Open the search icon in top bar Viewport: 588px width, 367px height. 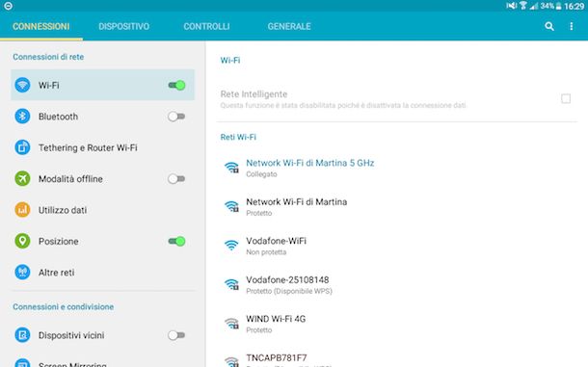click(x=549, y=26)
